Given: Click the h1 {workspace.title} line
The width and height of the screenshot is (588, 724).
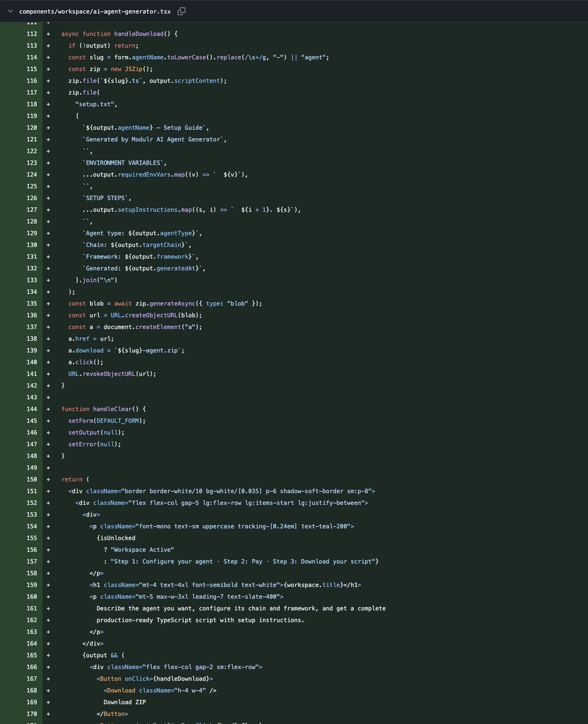Looking at the screenshot, I should [x=224, y=585].
